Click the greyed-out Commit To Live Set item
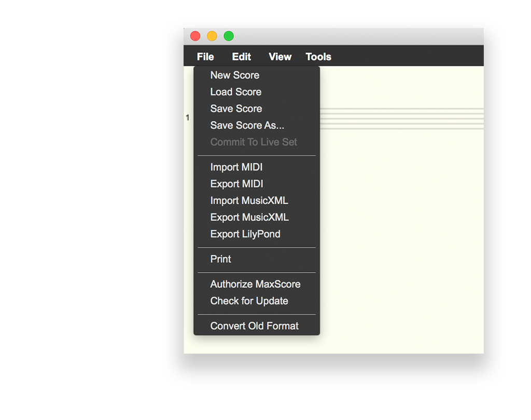 [x=257, y=142]
